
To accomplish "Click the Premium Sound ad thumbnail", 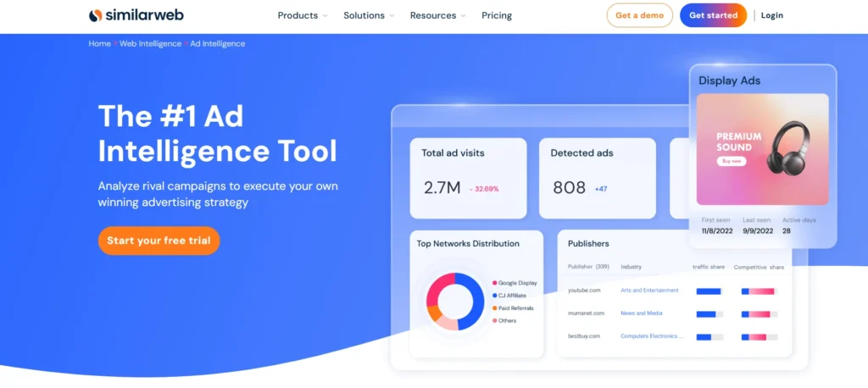I will point(762,149).
